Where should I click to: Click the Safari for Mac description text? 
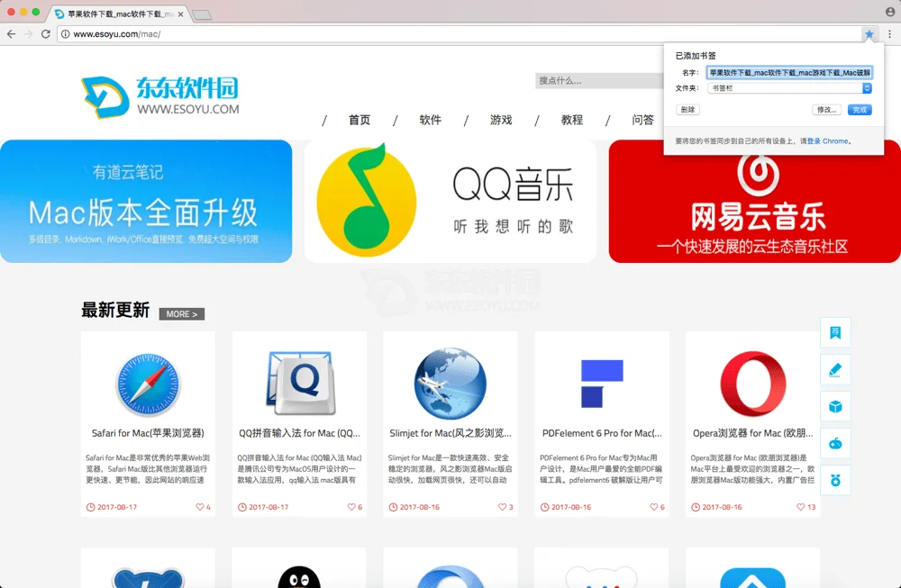(x=148, y=469)
